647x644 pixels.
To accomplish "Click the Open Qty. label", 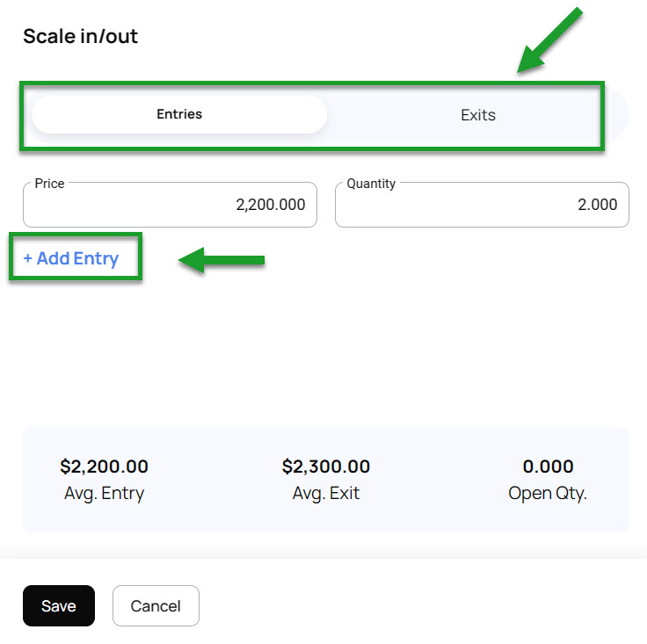I will 548,493.
